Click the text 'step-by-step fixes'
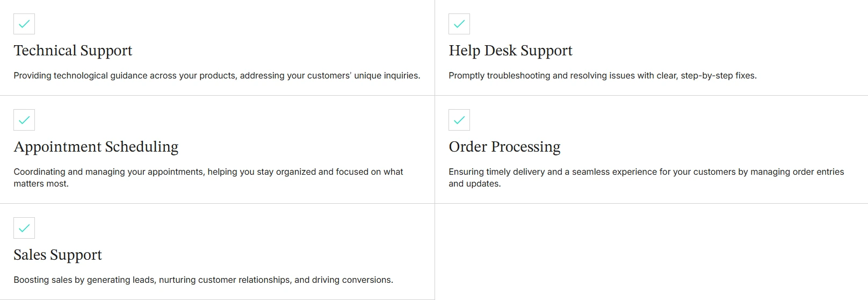This screenshot has width=868, height=300. click(x=718, y=76)
